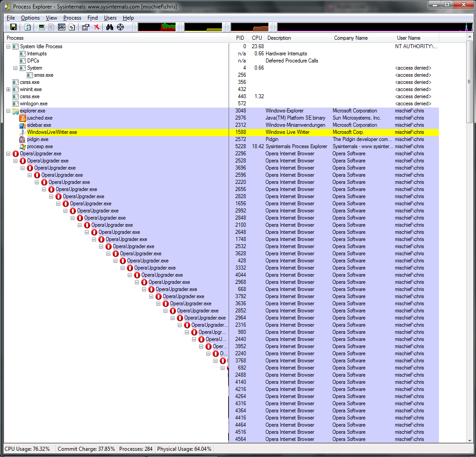Click the scrollbar down arrow
The image size is (476, 457).
point(470,440)
